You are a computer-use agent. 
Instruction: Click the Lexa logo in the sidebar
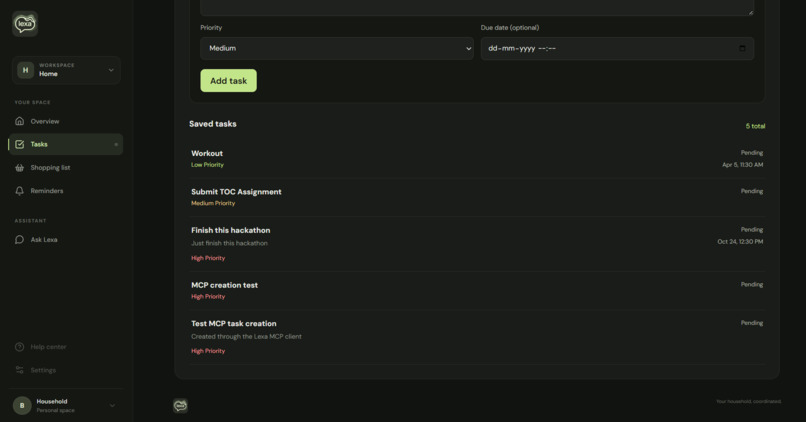click(x=25, y=24)
